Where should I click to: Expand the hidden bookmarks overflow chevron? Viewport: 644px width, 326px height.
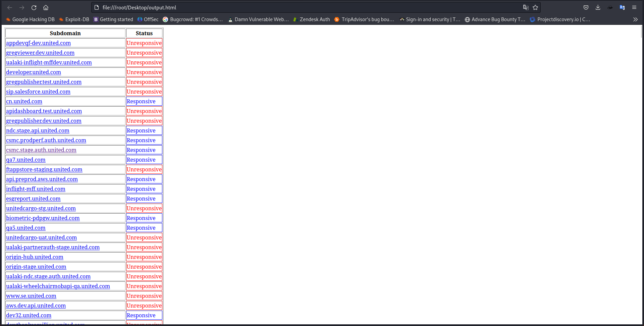tap(635, 19)
